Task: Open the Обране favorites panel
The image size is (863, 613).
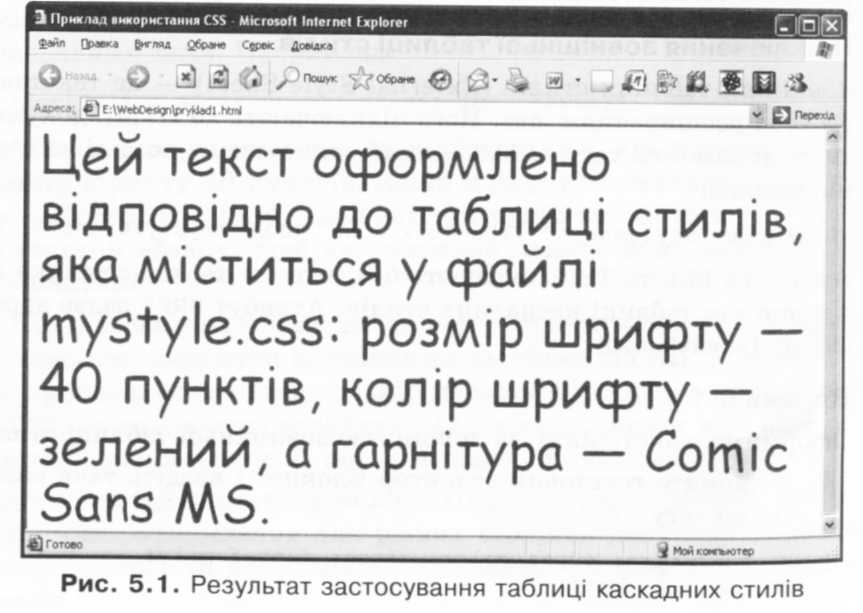Action: (x=381, y=79)
